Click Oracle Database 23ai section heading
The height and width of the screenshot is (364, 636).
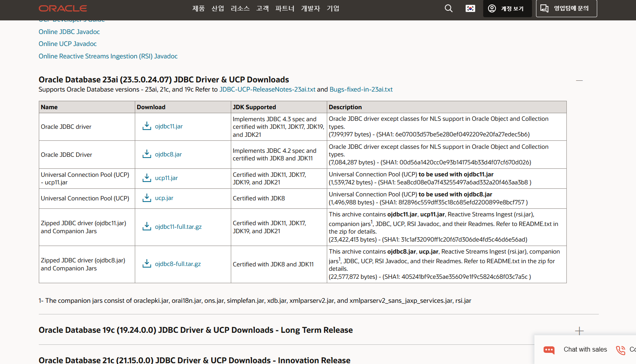(164, 80)
